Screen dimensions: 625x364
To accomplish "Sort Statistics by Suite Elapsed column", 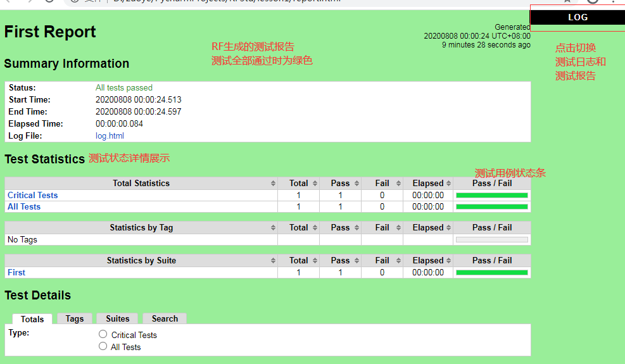I will point(428,260).
